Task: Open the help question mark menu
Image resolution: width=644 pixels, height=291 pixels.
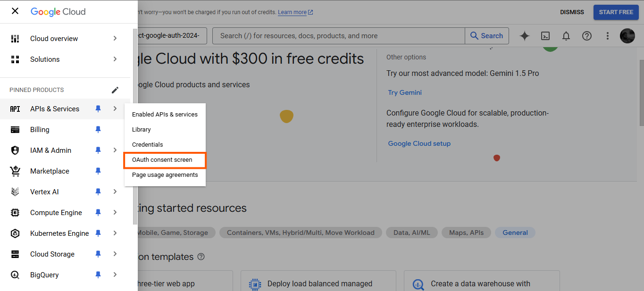Action: pyautogui.click(x=586, y=35)
